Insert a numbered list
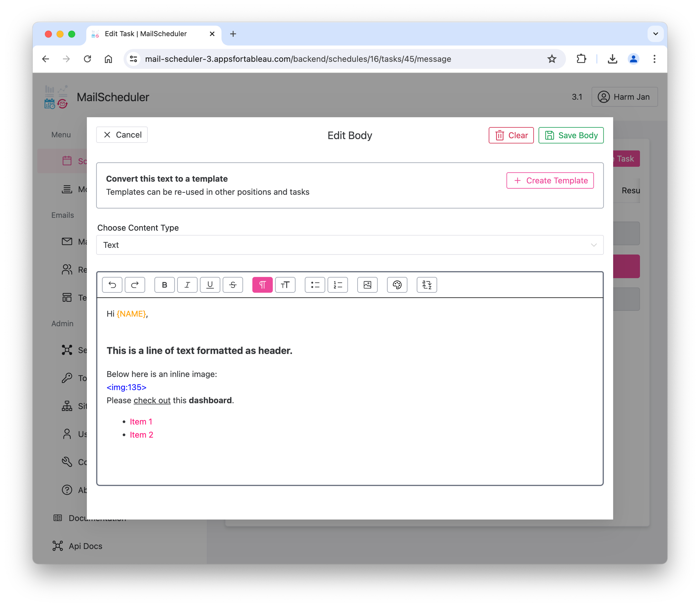The width and height of the screenshot is (700, 607). click(x=338, y=285)
